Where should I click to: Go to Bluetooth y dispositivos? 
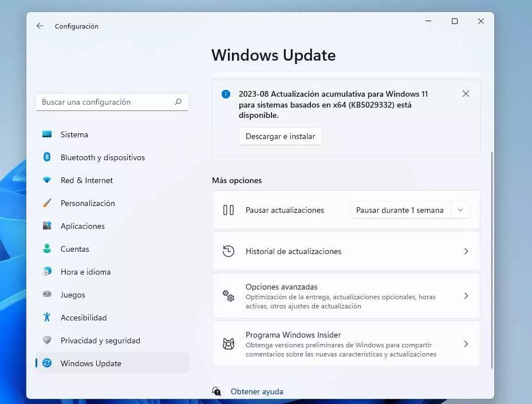coord(112,157)
